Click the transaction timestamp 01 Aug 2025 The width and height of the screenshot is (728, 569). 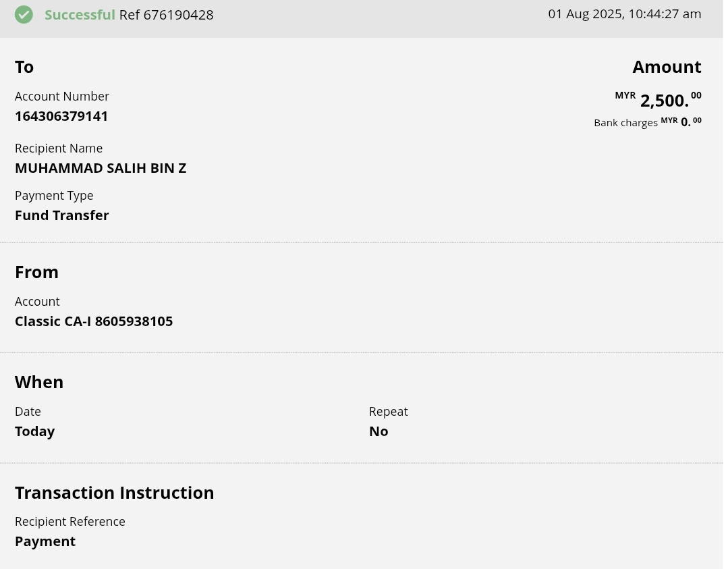coord(624,14)
